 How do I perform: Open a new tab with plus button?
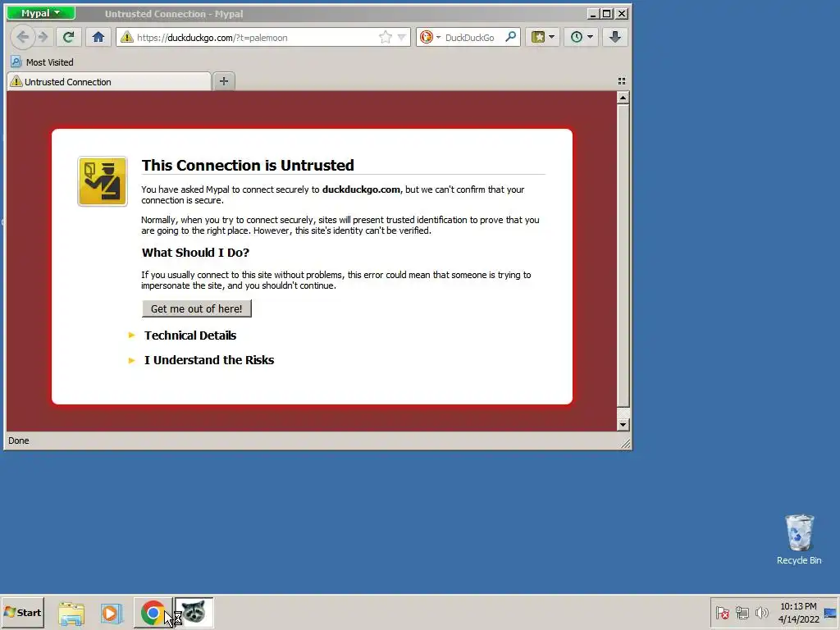pyautogui.click(x=224, y=81)
